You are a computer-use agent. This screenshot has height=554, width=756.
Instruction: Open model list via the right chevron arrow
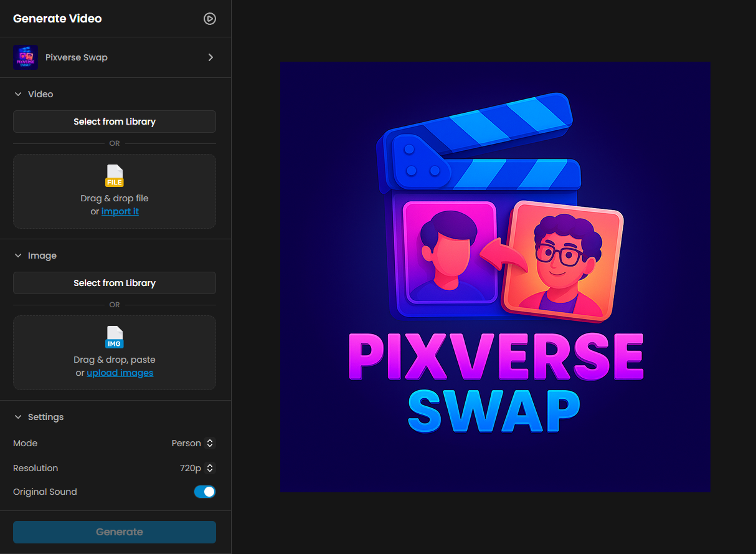210,57
